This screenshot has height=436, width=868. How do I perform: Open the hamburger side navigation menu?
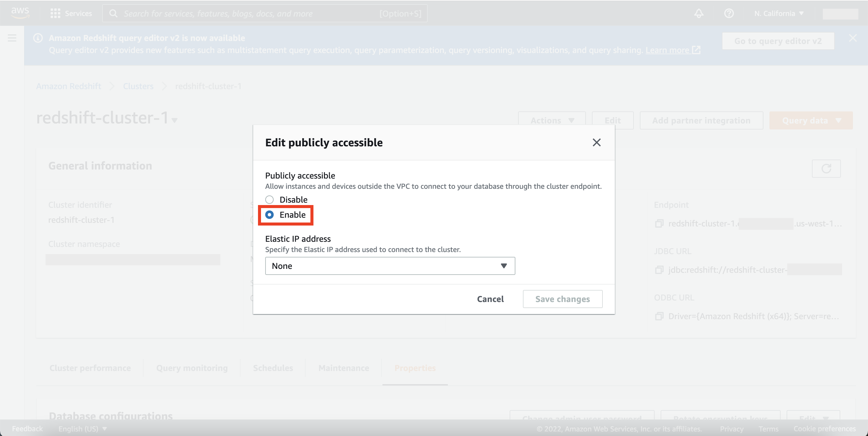12,38
